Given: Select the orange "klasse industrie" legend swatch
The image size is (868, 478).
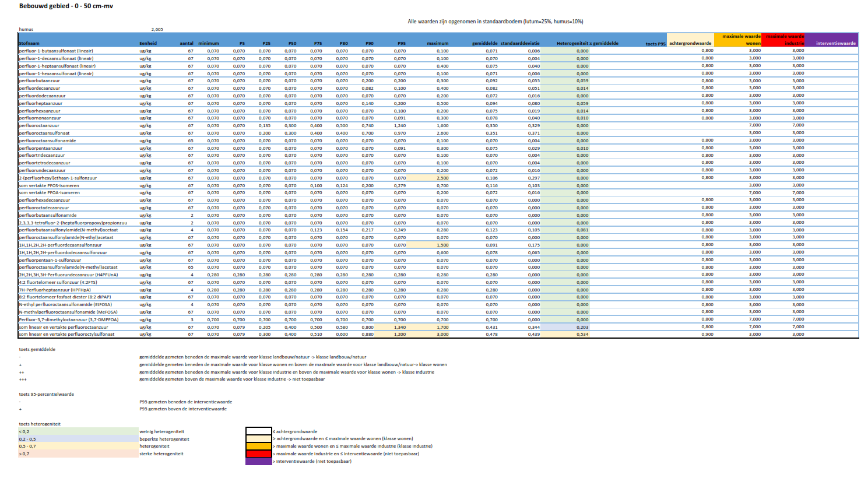Looking at the screenshot, I should (259, 447).
